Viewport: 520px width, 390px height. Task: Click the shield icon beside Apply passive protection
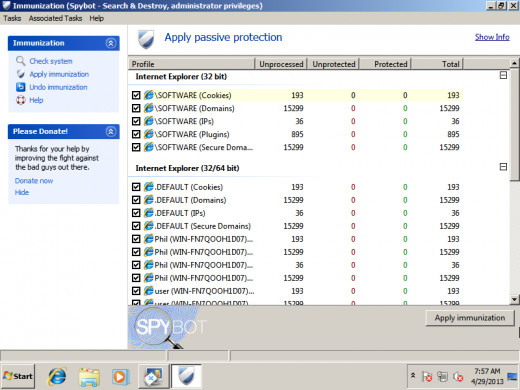click(x=146, y=39)
